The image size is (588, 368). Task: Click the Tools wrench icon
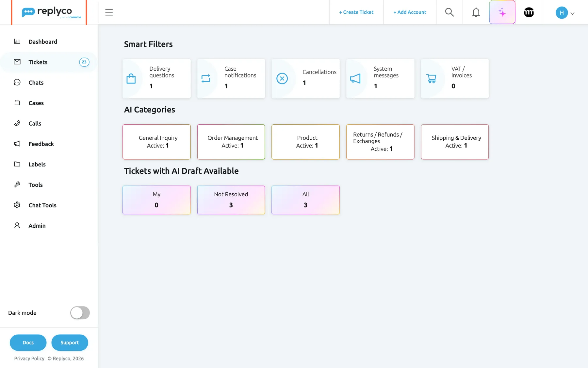(17, 184)
